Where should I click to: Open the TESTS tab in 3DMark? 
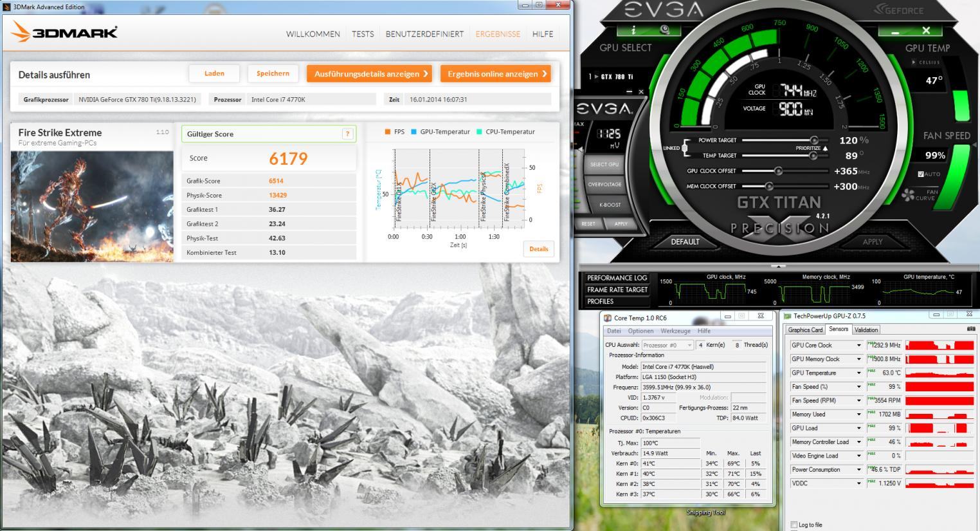363,34
